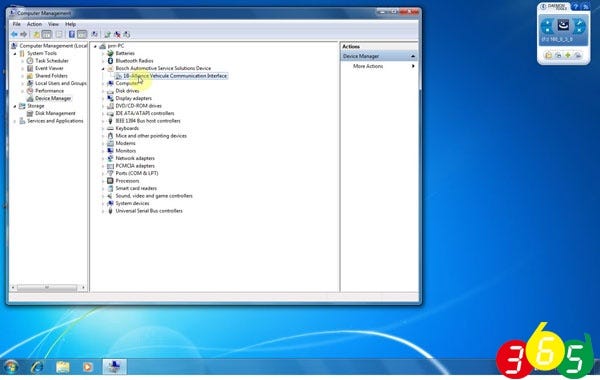Select Disk Management under Storage
The height and width of the screenshot is (380, 600).
[55, 113]
